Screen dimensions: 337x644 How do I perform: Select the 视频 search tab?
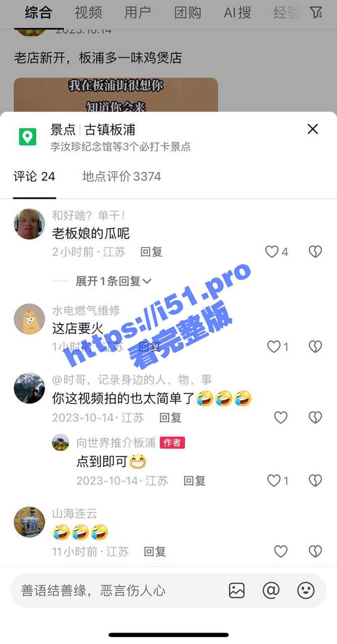click(88, 13)
